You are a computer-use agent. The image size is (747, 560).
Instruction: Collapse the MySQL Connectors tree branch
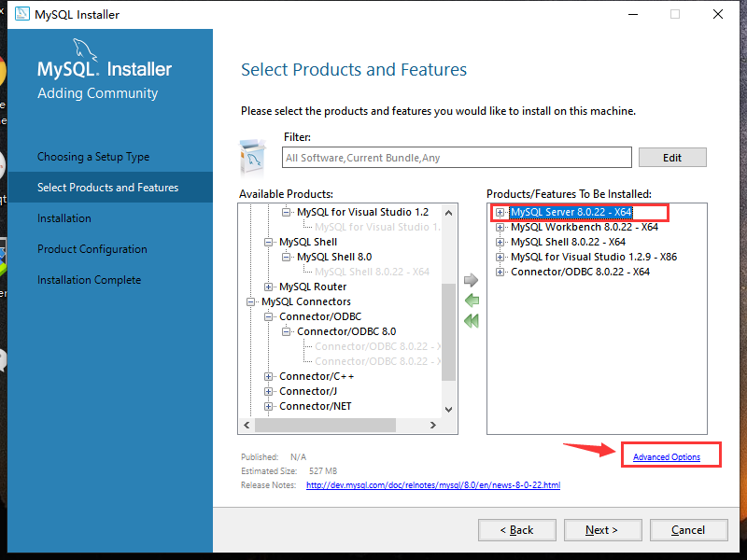[249, 301]
